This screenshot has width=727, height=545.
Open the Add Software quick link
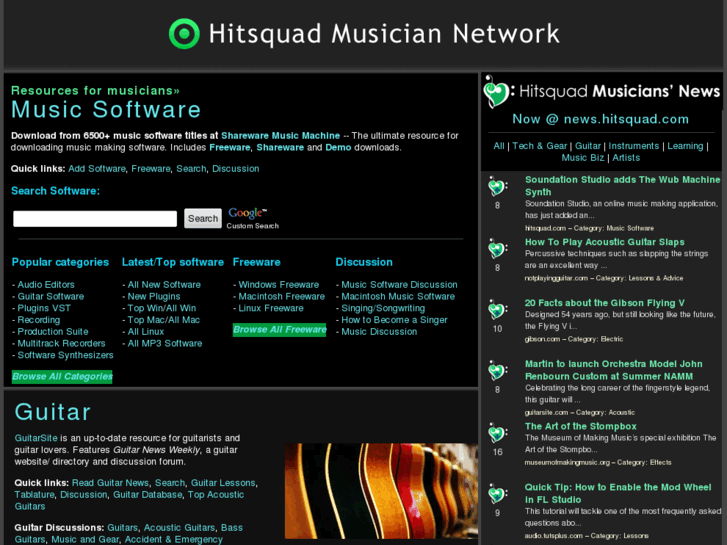97,169
